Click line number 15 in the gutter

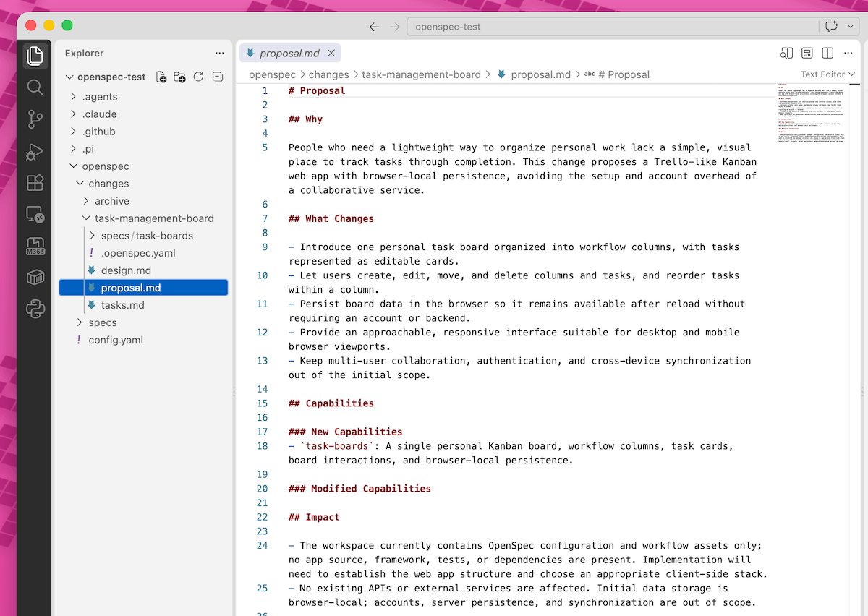click(x=262, y=403)
